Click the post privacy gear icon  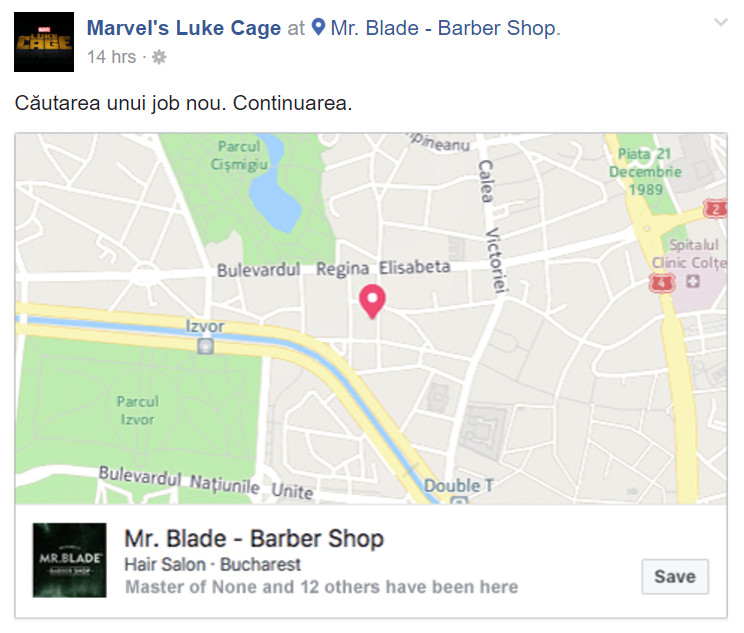[x=159, y=57]
